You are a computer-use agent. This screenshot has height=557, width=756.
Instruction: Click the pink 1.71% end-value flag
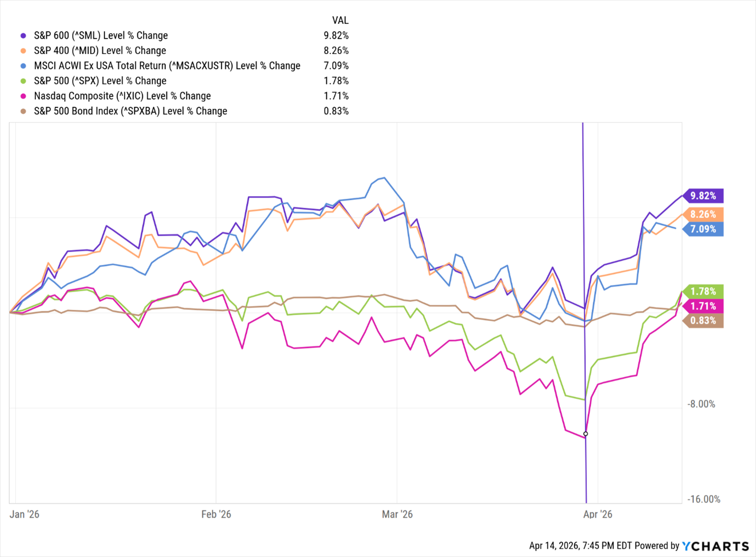pos(703,306)
